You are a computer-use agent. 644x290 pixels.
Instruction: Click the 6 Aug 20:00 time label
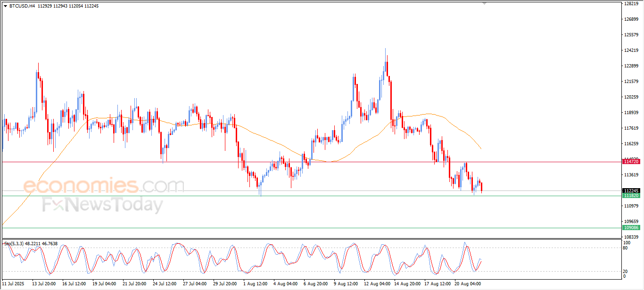[316, 284]
